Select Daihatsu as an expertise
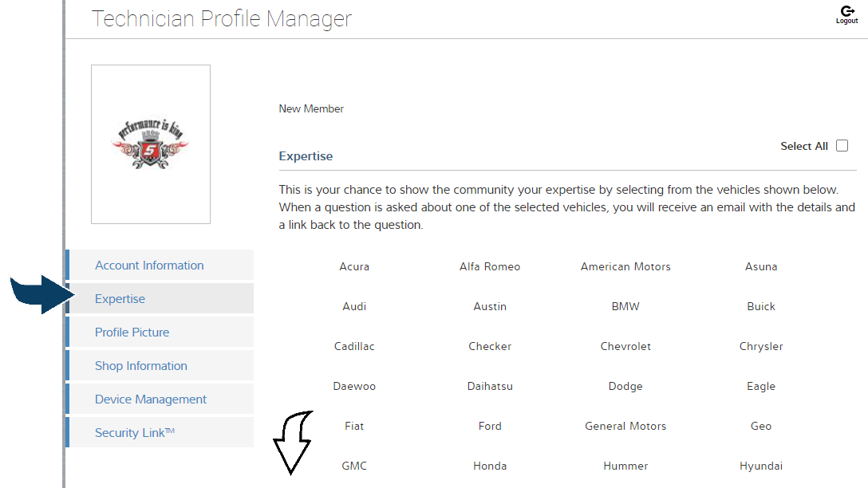This screenshot has height=488, width=868. coord(490,386)
